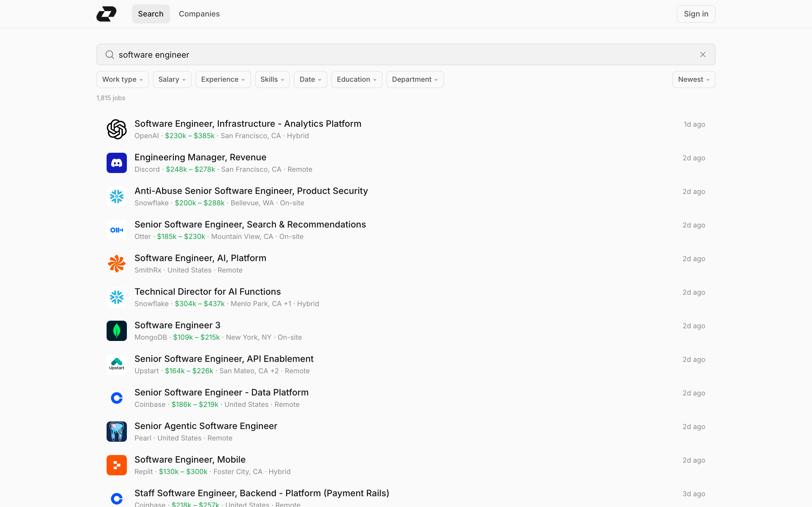
Task: Click the Pearl tooth logo
Action: tap(116, 432)
